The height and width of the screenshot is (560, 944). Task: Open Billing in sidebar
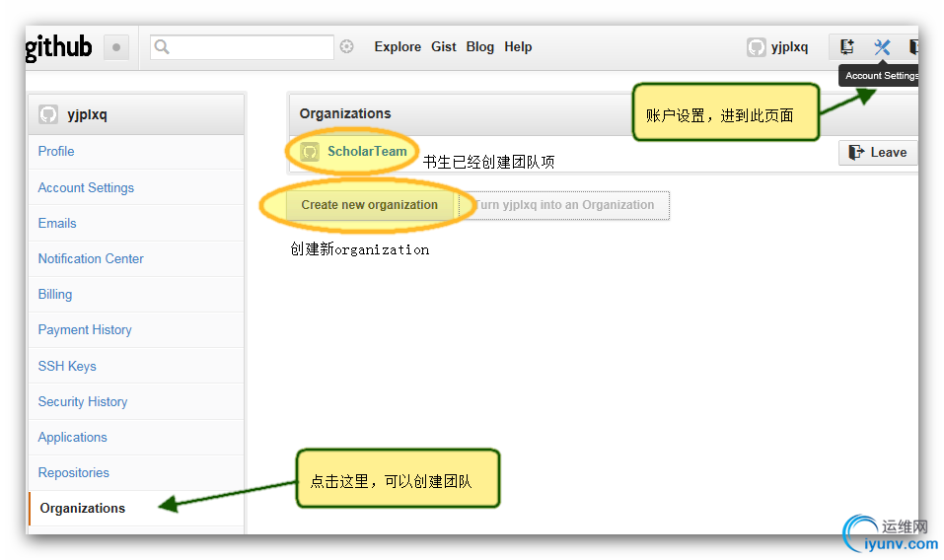(136, 294)
